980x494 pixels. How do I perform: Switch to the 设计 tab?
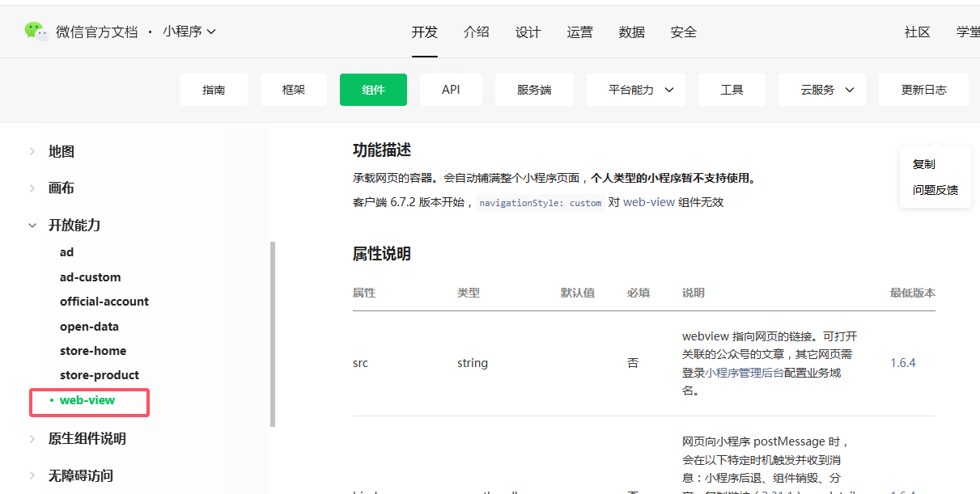click(x=528, y=32)
